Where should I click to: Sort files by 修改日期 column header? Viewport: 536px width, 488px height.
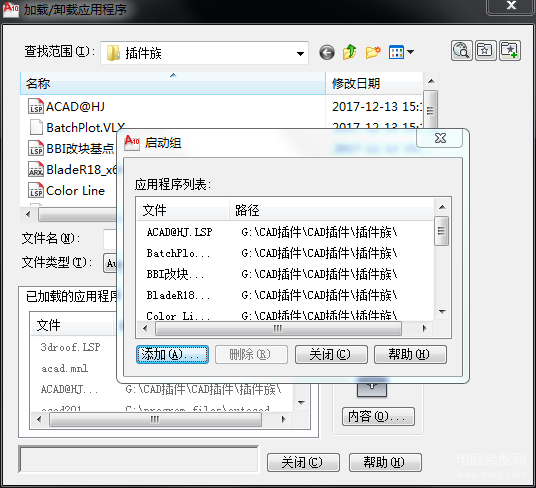coord(374,83)
